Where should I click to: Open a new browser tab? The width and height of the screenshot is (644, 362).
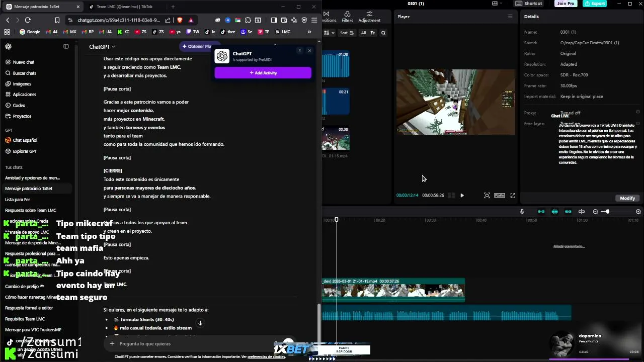point(173,7)
